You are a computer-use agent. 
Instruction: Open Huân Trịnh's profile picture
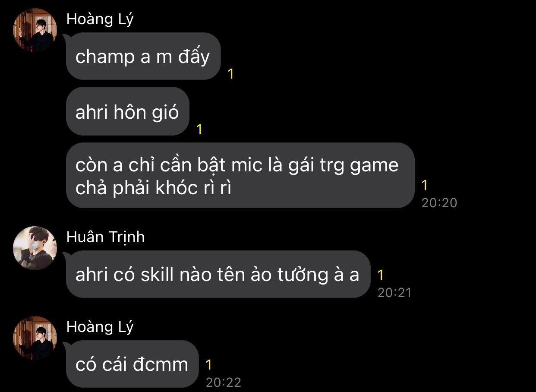coord(35,248)
